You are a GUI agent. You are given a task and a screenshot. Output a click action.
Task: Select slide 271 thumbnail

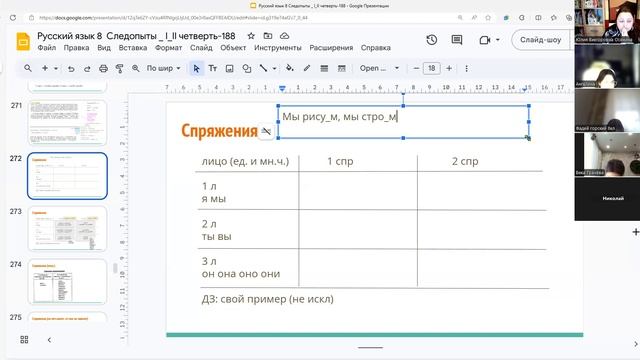(x=67, y=122)
